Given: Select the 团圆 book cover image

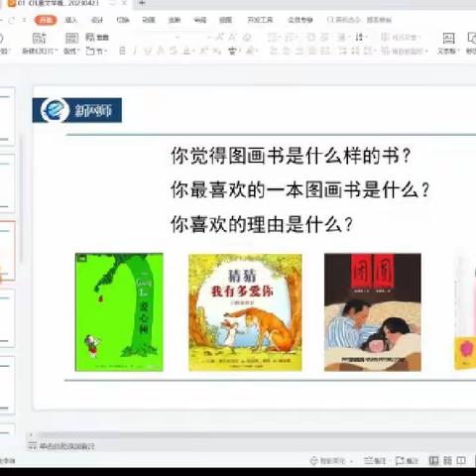Looking at the screenshot, I should [x=373, y=312].
